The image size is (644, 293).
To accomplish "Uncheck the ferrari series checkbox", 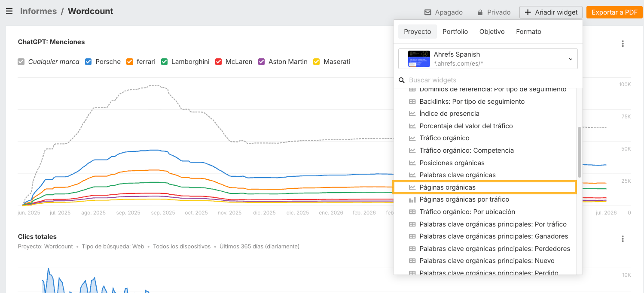I will (x=130, y=62).
